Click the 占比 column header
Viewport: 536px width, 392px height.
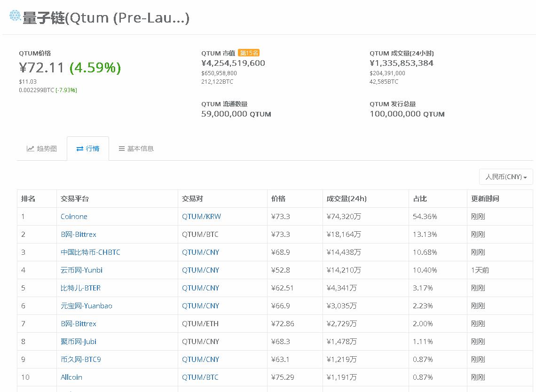pyautogui.click(x=420, y=198)
